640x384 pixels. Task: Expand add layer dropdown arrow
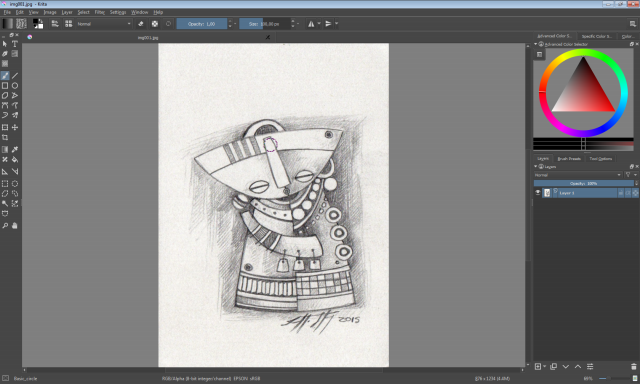coord(544,366)
